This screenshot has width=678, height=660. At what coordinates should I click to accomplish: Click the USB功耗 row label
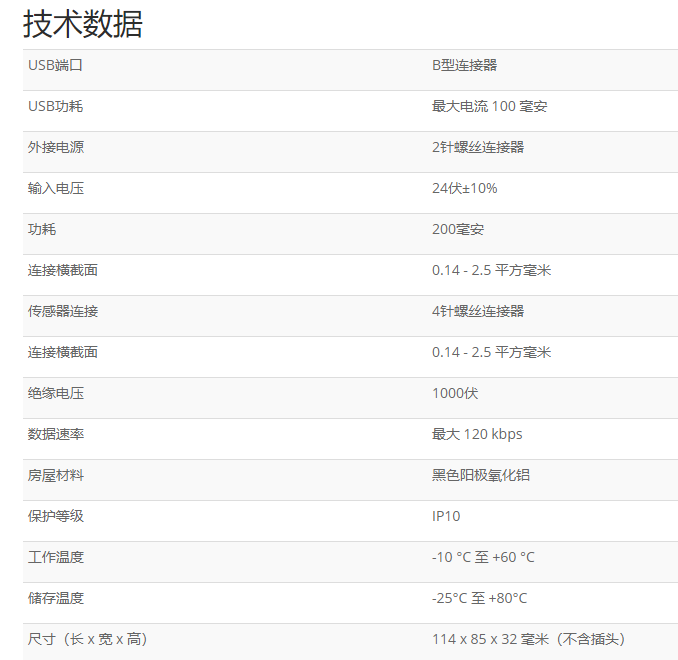tap(55, 106)
